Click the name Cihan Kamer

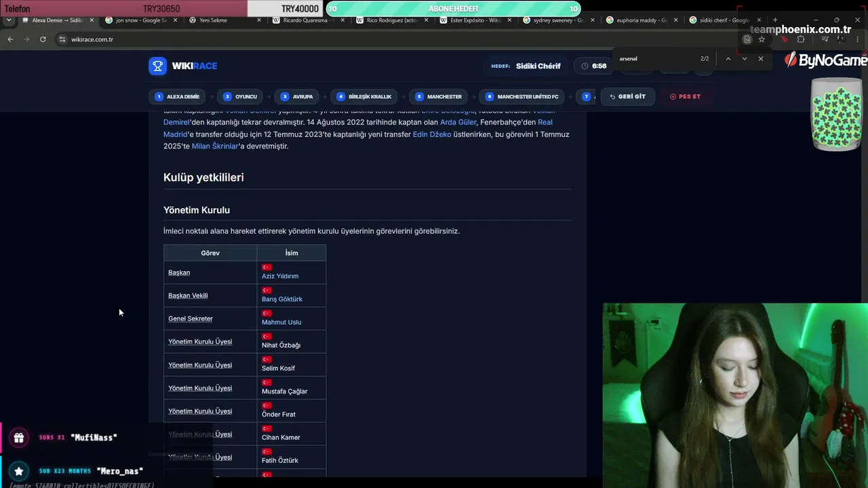(281, 437)
